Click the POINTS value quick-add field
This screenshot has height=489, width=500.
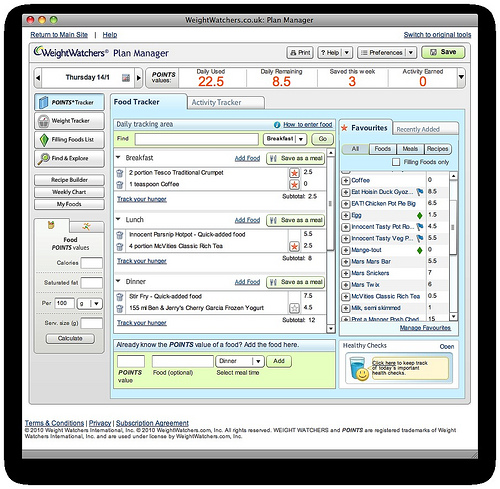tap(131, 361)
